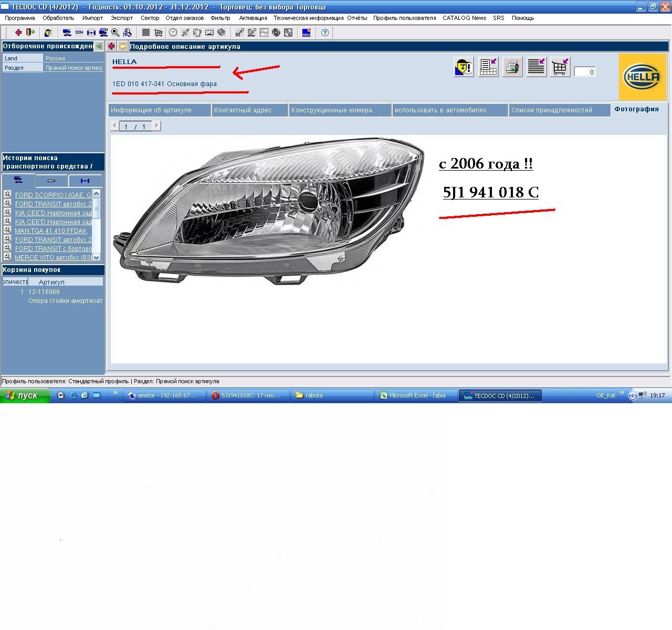Open the Контактный адрес tab
672x630 pixels.
[x=250, y=110]
